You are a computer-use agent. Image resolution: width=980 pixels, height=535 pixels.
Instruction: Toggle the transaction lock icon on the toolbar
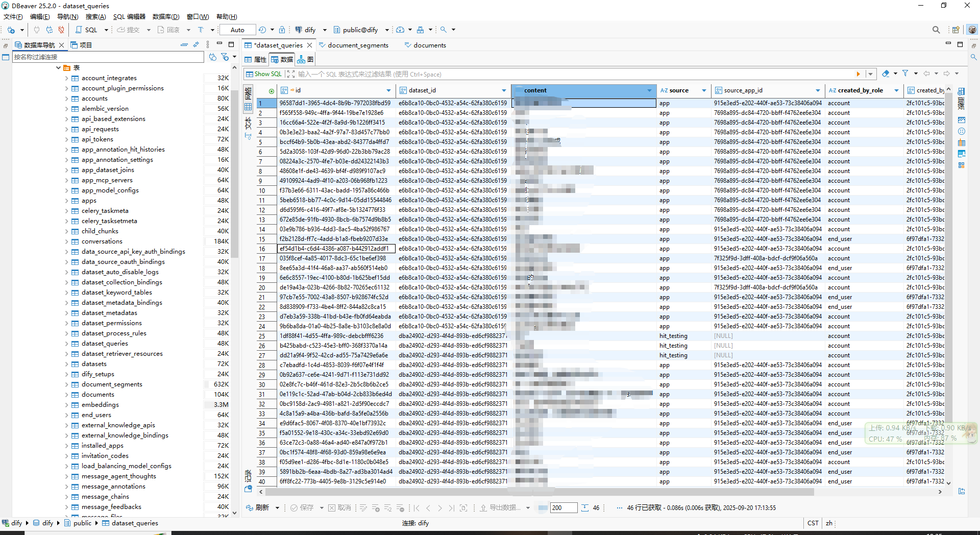click(201, 30)
